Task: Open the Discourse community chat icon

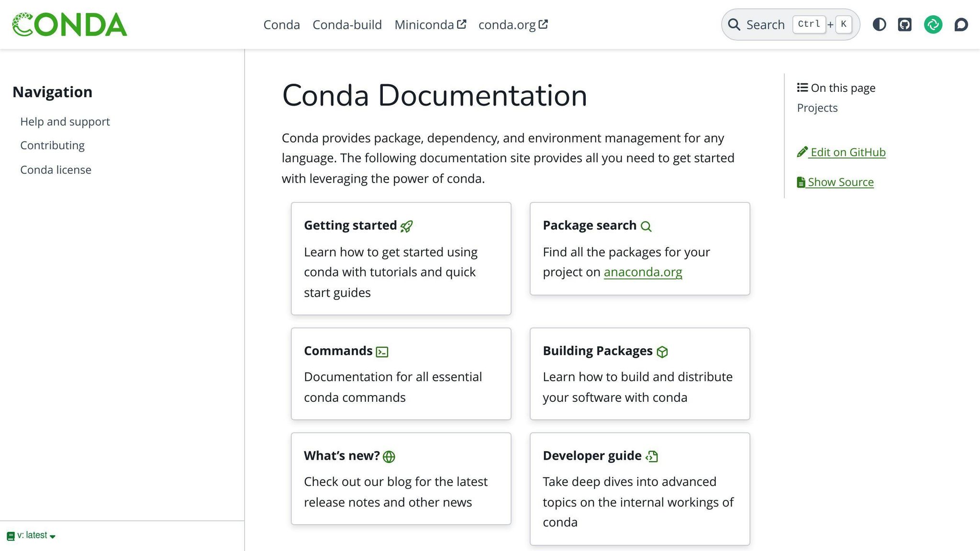Action: tap(961, 24)
